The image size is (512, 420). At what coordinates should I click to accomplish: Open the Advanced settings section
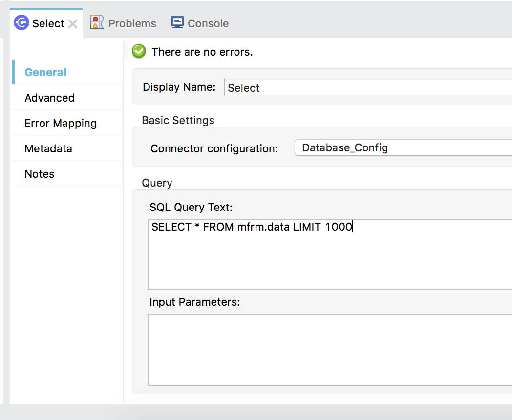coord(49,98)
